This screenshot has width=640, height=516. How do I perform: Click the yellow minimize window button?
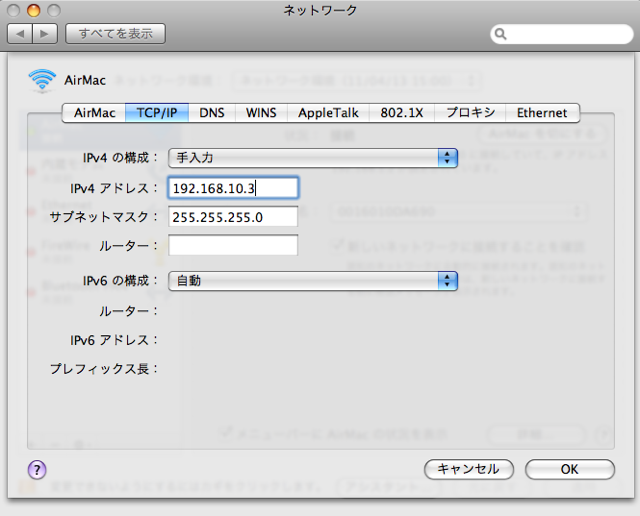click(33, 10)
